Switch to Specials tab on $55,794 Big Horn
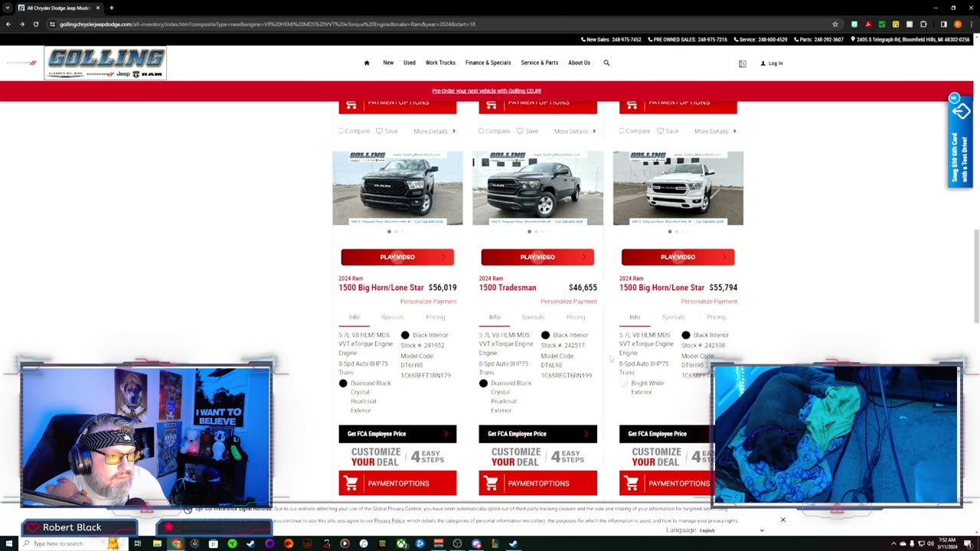 pyautogui.click(x=674, y=317)
